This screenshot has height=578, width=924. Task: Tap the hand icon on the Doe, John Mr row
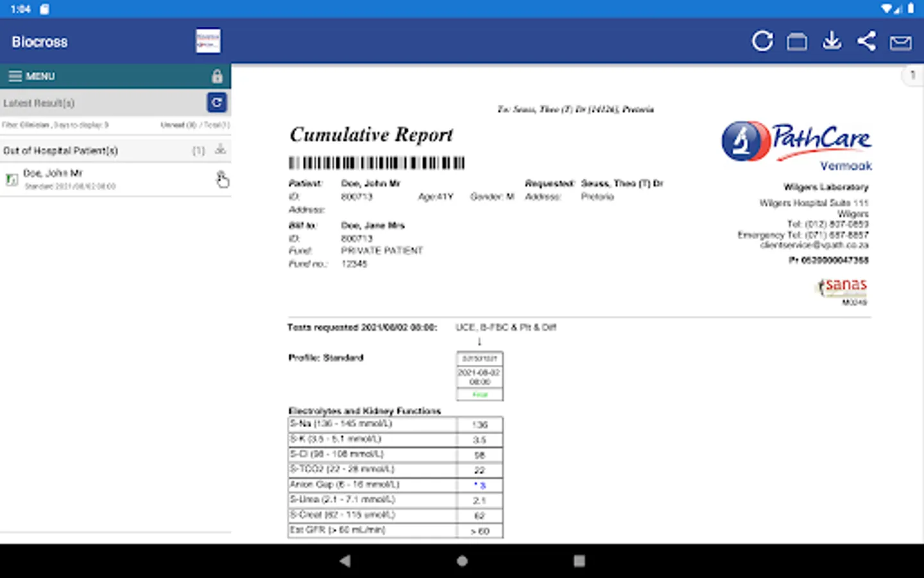click(x=221, y=179)
